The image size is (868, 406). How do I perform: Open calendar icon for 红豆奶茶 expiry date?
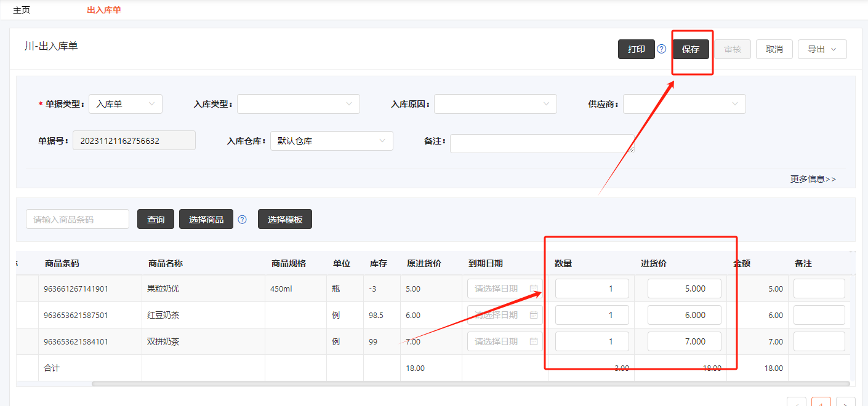point(534,315)
